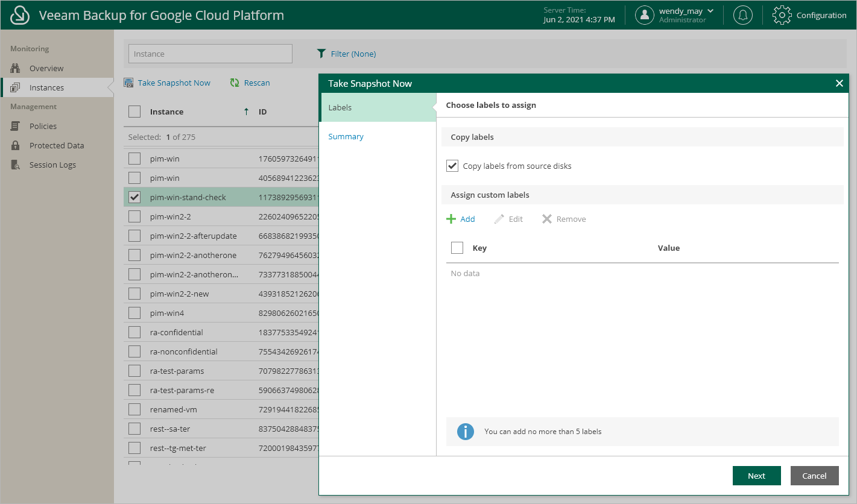The image size is (857, 504).
Task: Click the Filter (None) link
Action: [x=353, y=54]
